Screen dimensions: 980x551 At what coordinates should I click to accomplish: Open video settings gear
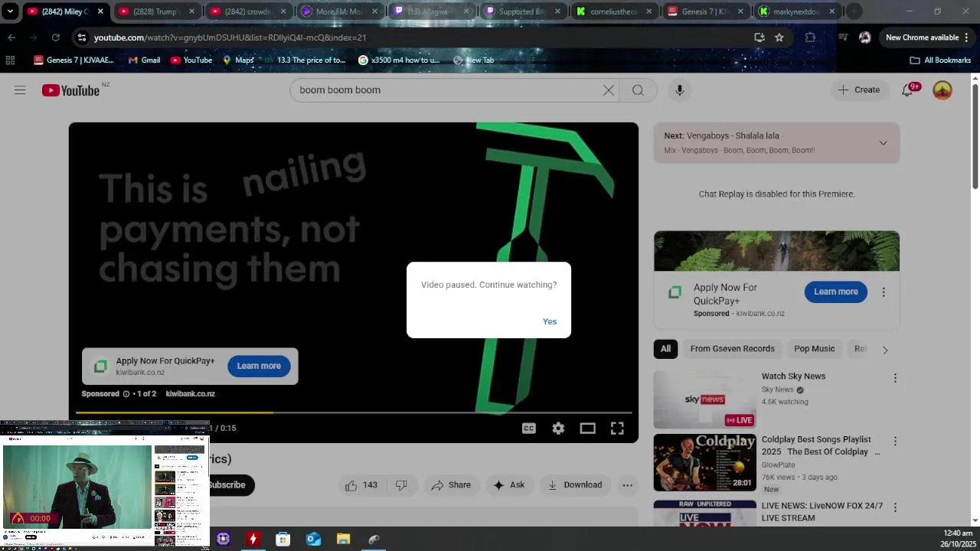pyautogui.click(x=558, y=429)
